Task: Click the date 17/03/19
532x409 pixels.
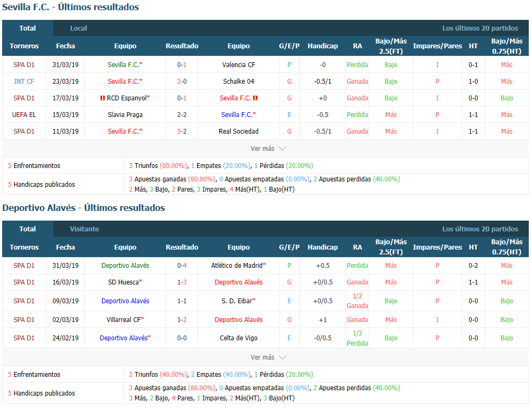Action: (66, 98)
